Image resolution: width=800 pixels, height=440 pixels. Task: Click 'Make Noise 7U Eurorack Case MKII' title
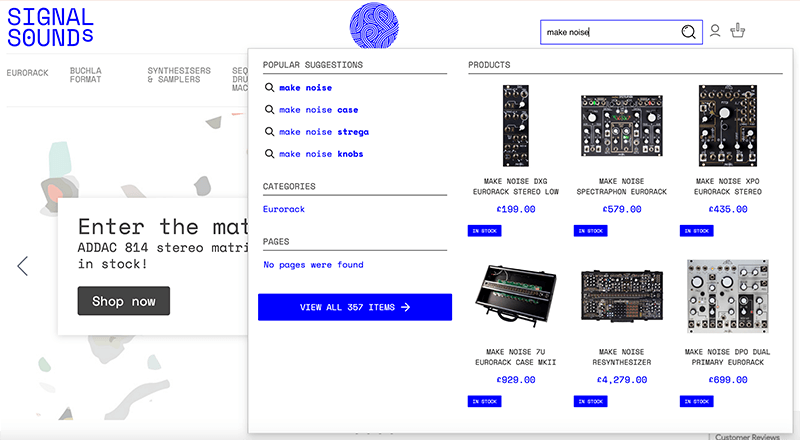[x=516, y=357]
